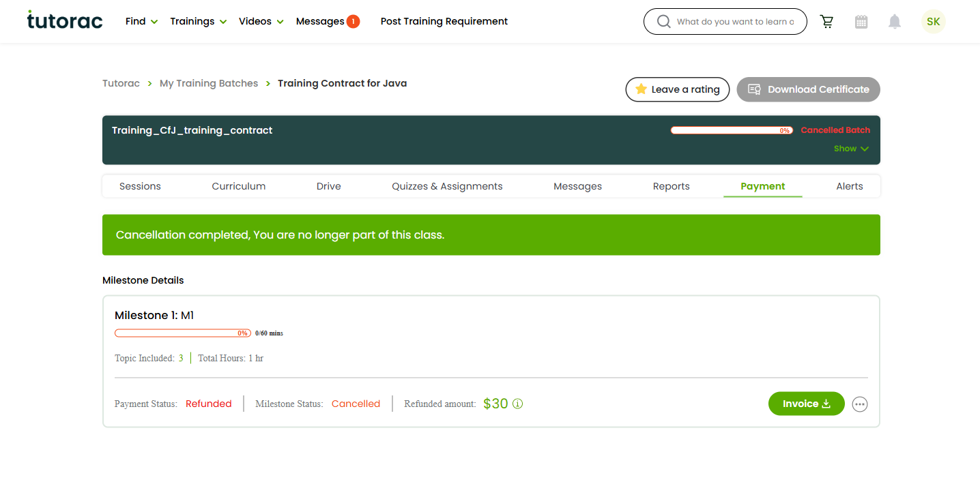
Task: Switch to the Curriculum tab
Action: (x=239, y=186)
